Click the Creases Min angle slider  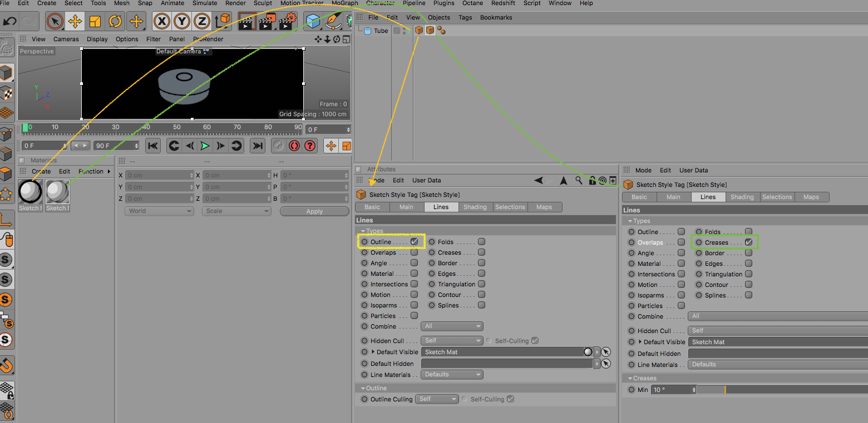pyautogui.click(x=782, y=390)
